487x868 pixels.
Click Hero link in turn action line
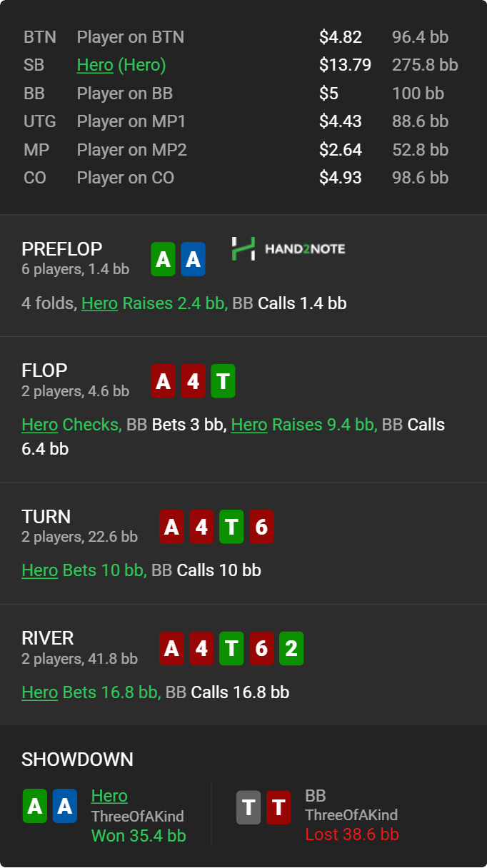[x=39, y=570]
